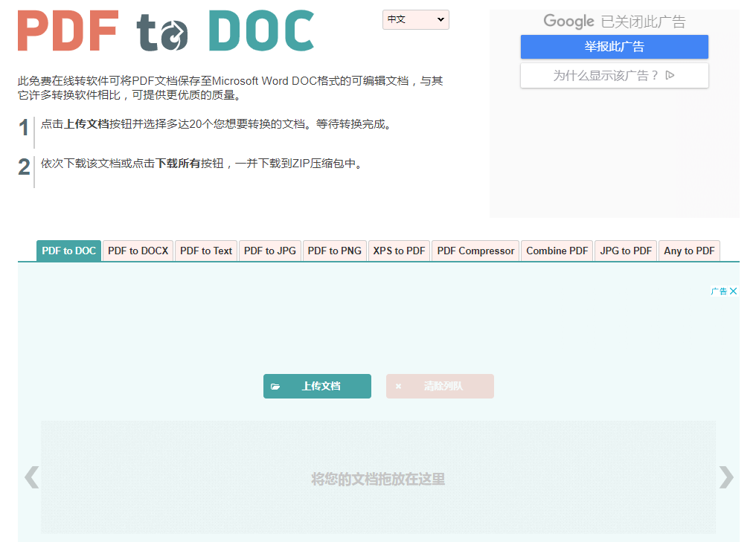Click the 上传文档 upload button
Viewport: 756px width, 542px height.
click(317, 387)
